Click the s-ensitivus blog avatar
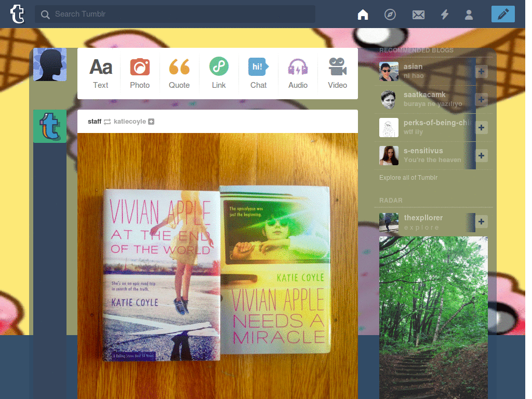532x399 pixels. 389,155
